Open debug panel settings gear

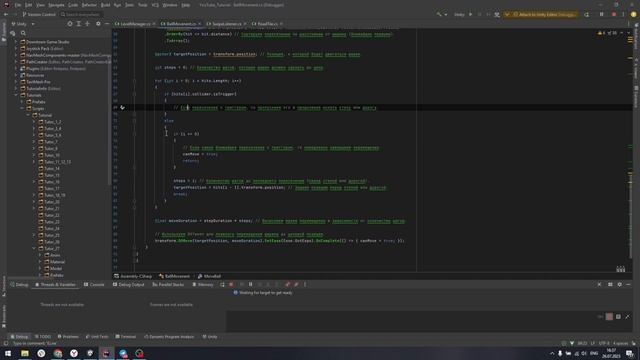(x=620, y=284)
